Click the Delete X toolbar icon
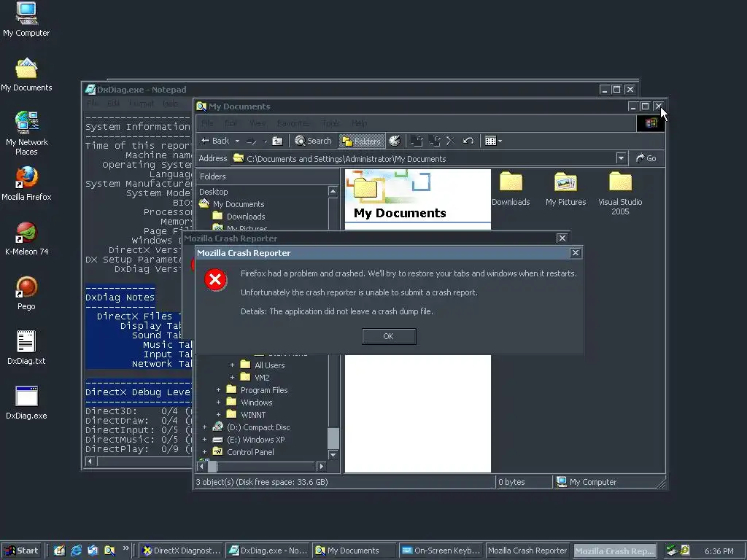 click(x=451, y=141)
